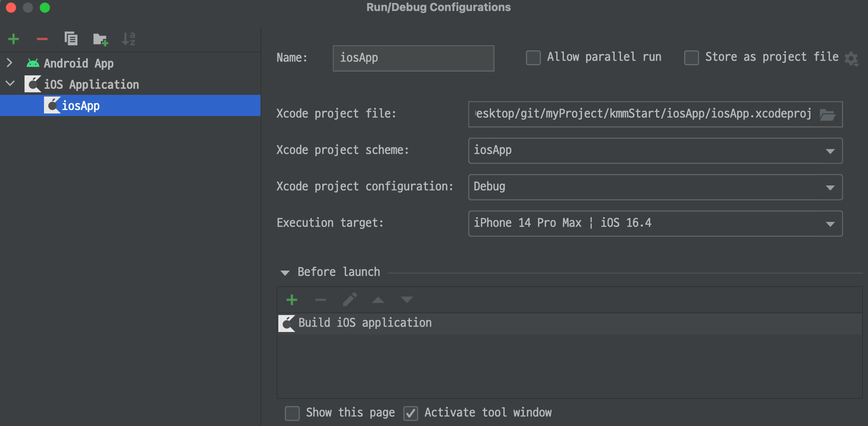Browse for Xcode project file folder
This screenshot has width=868, height=426.
(827, 114)
